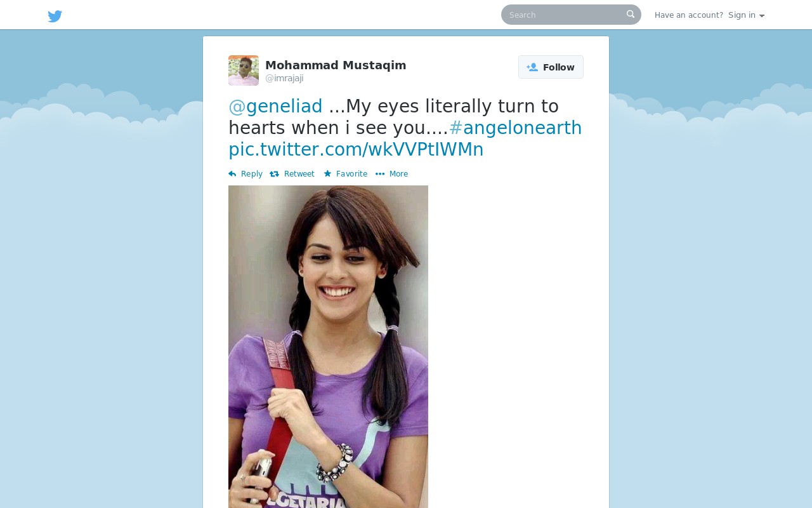Image resolution: width=812 pixels, height=508 pixels.
Task: Open the attached tweet photo
Action: [x=328, y=347]
